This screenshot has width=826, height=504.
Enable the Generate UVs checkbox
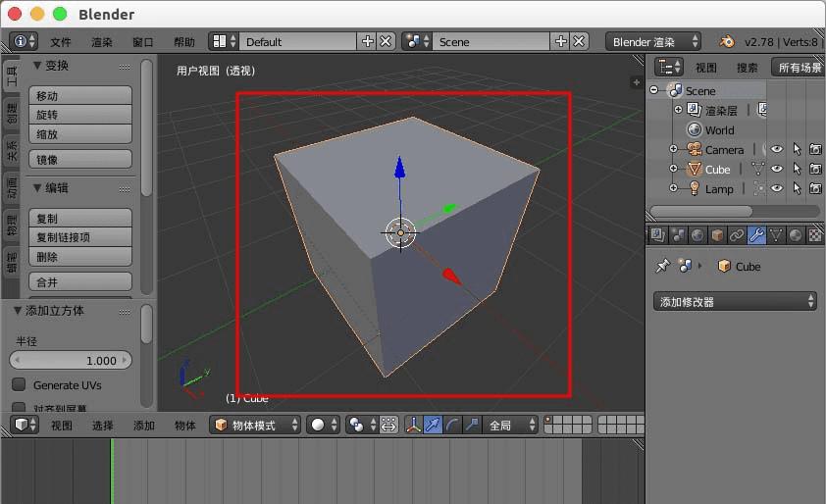click(19, 385)
